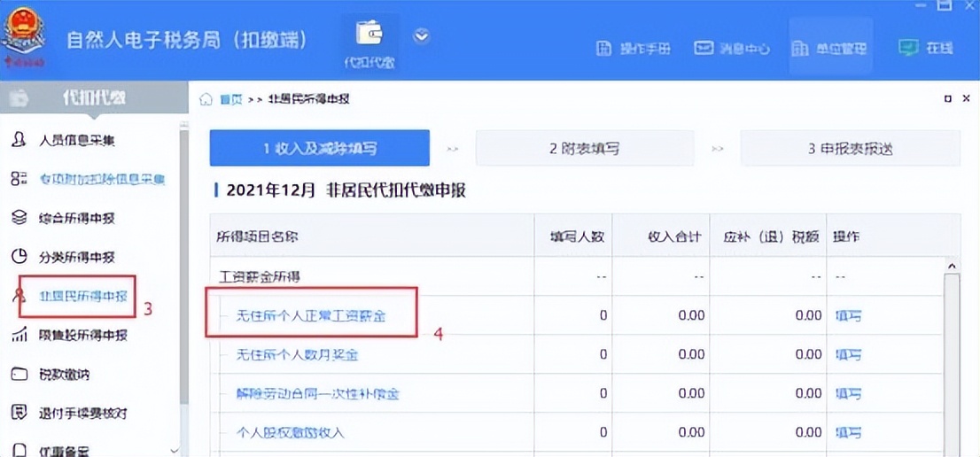
Task: Click the pie chart icon beside 分类所得申报
Action: point(19,257)
